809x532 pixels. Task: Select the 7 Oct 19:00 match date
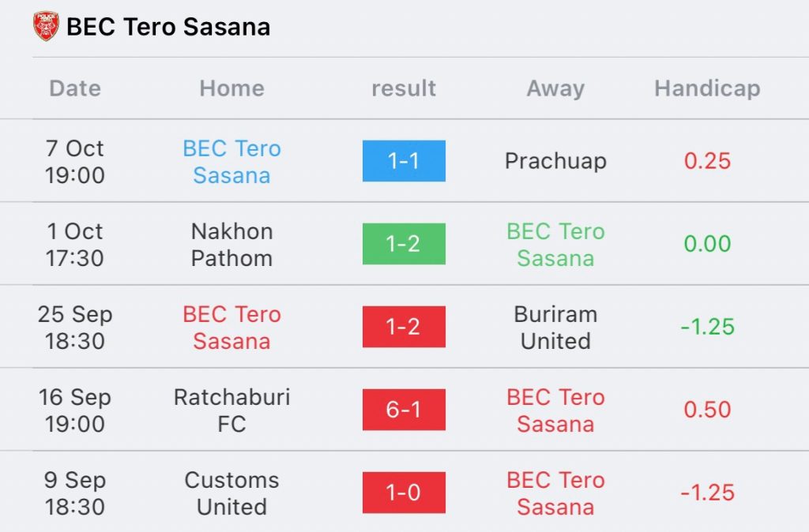point(75,161)
